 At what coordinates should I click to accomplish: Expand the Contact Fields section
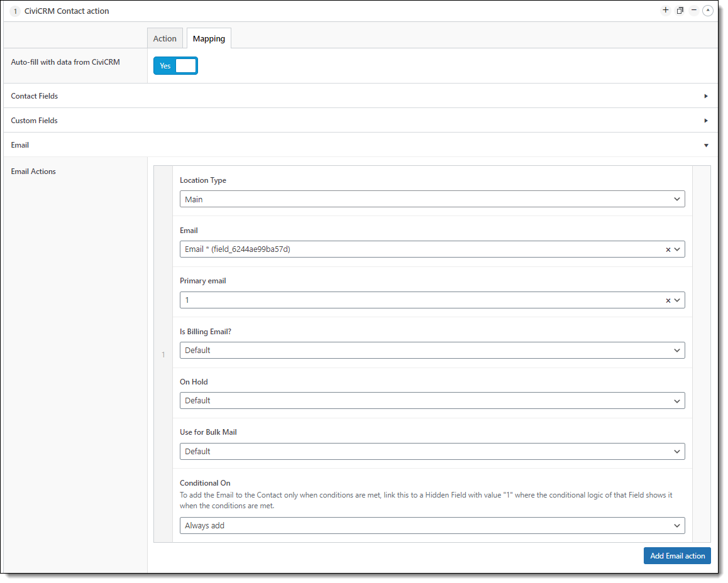[x=360, y=96]
